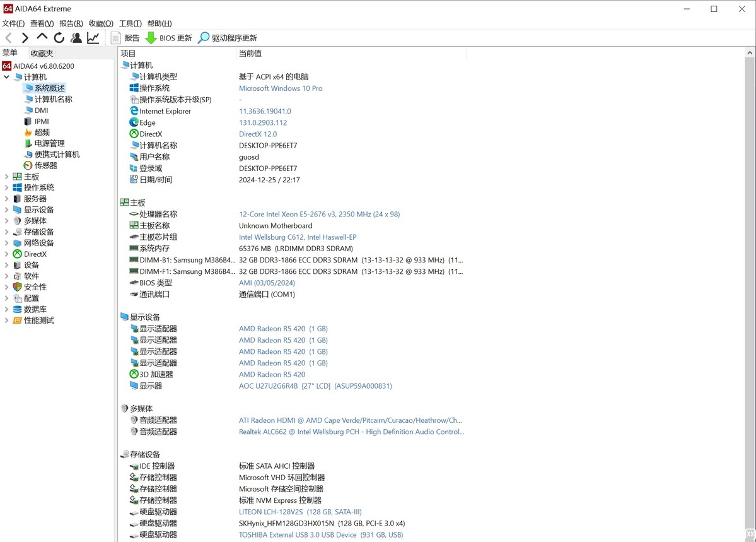Screen dimensions: 756x542
Task: Click the 数据库 database icon in the tree
Action: [18, 309]
